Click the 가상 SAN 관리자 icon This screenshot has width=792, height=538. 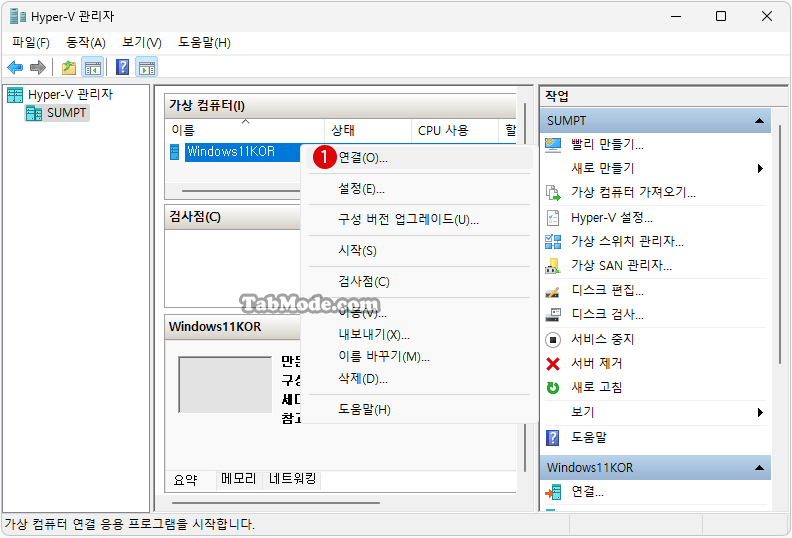[553, 266]
